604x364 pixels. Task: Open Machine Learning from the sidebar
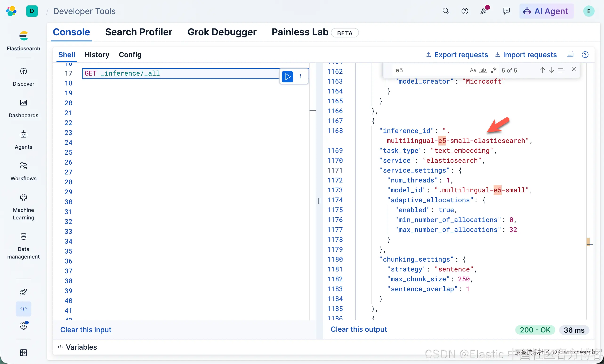[x=24, y=207]
